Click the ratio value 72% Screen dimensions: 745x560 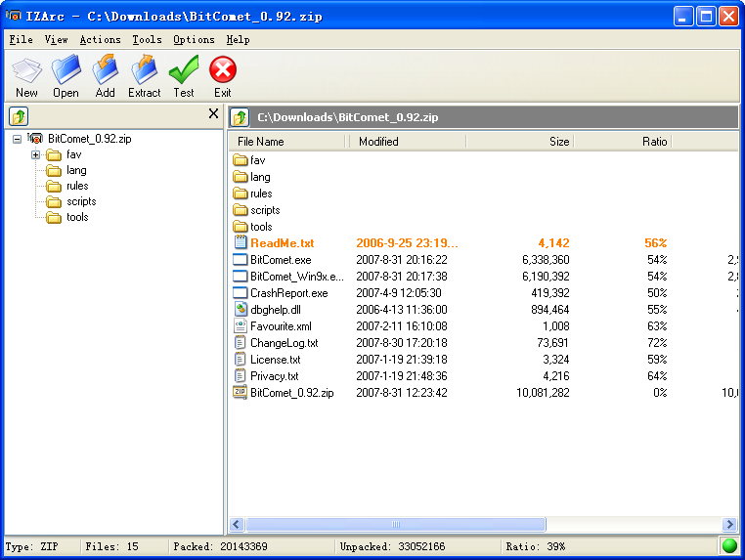coord(657,343)
